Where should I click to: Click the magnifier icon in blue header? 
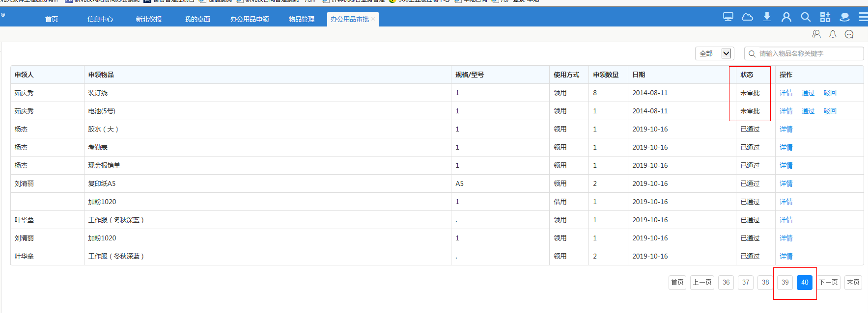pos(806,17)
